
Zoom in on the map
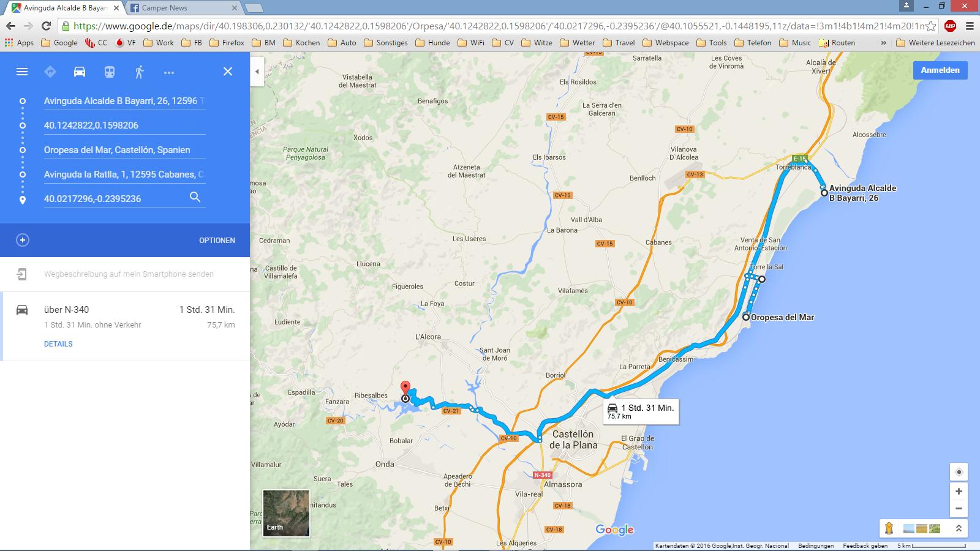tap(959, 491)
